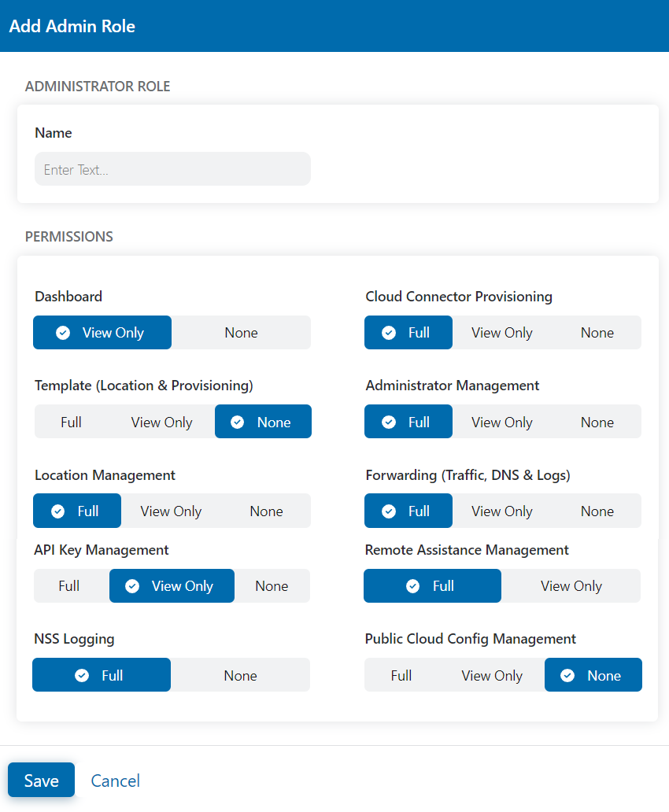Set Cloud Connector Provisioning to None

(597, 332)
